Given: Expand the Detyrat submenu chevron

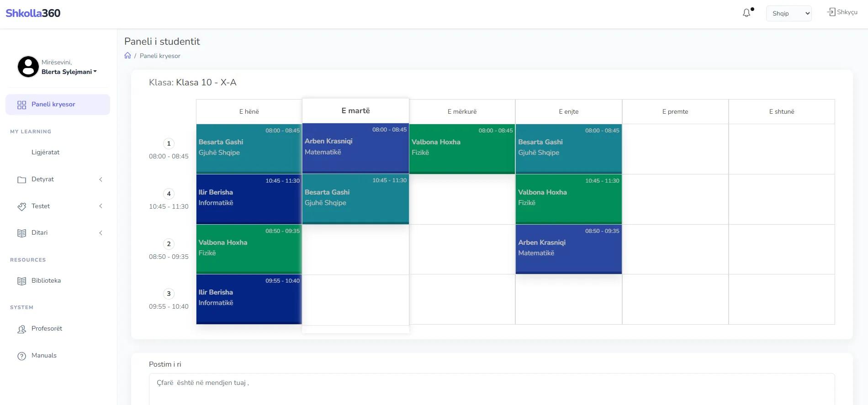Looking at the screenshot, I should (x=101, y=179).
